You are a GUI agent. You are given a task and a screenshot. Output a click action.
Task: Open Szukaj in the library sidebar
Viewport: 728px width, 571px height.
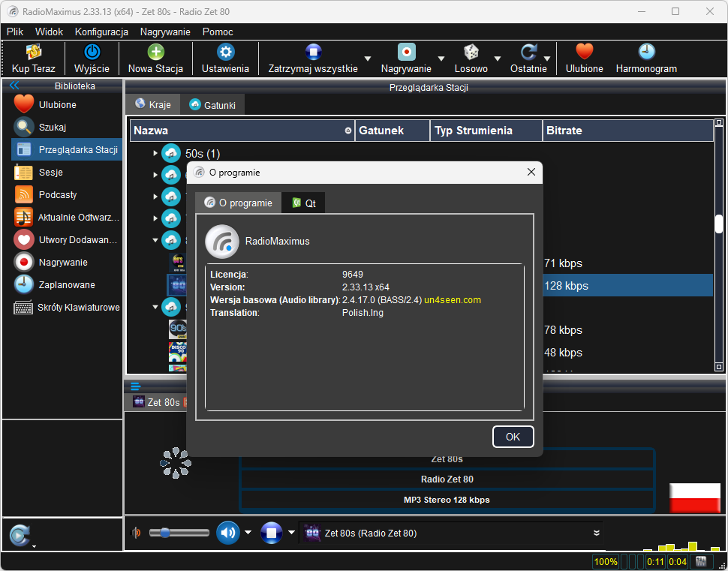[x=67, y=128]
